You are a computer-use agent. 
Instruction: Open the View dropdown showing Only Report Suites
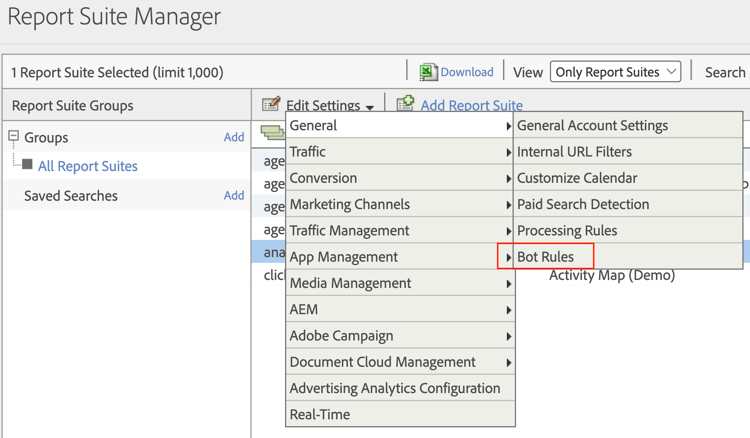pos(616,72)
